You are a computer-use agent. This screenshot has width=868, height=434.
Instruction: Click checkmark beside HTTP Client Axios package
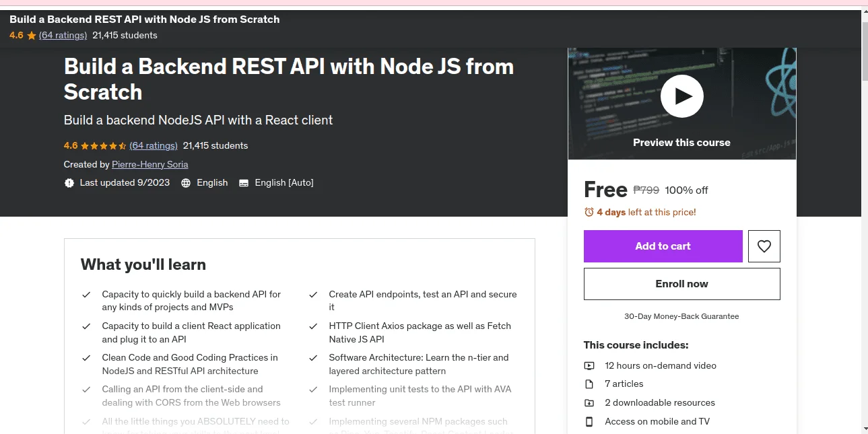tap(313, 326)
